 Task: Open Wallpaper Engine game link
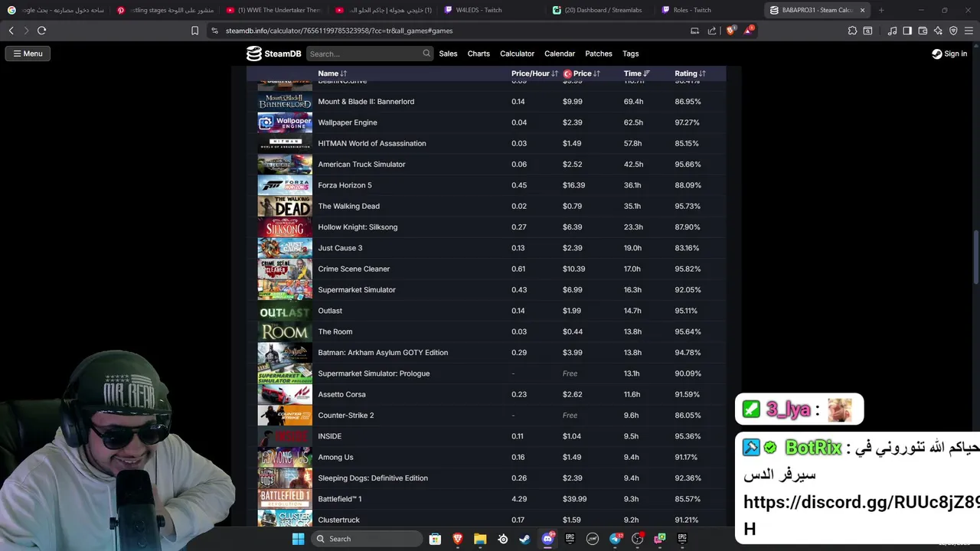[x=348, y=122]
